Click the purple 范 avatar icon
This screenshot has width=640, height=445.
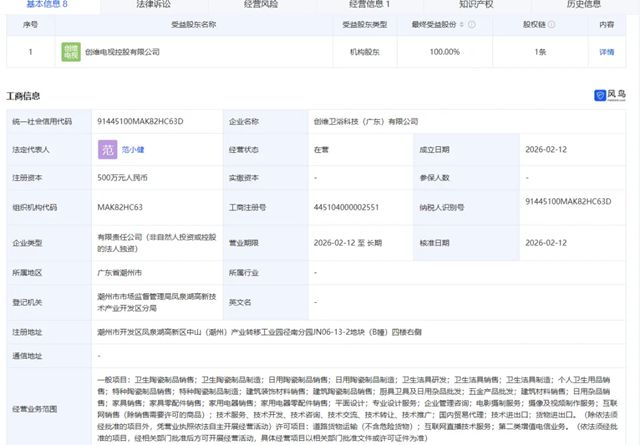pyautogui.click(x=107, y=149)
